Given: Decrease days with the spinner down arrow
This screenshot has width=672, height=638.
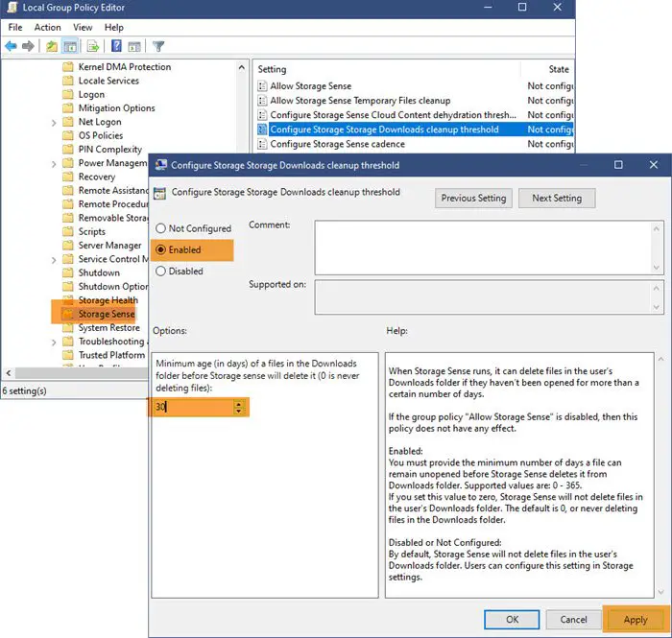Looking at the screenshot, I should coord(239,411).
